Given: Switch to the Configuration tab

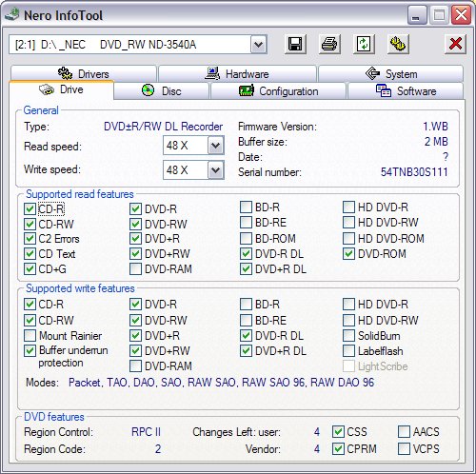Looking at the screenshot, I should (x=278, y=91).
